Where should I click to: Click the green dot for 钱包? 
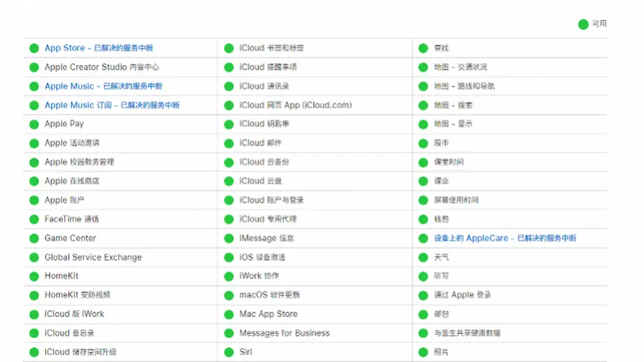click(423, 219)
